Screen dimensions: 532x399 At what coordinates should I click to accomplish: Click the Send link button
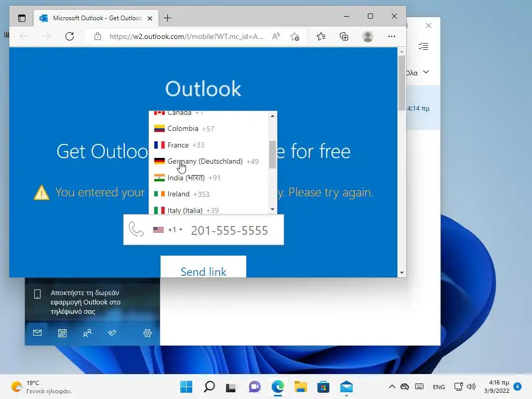[x=203, y=267]
